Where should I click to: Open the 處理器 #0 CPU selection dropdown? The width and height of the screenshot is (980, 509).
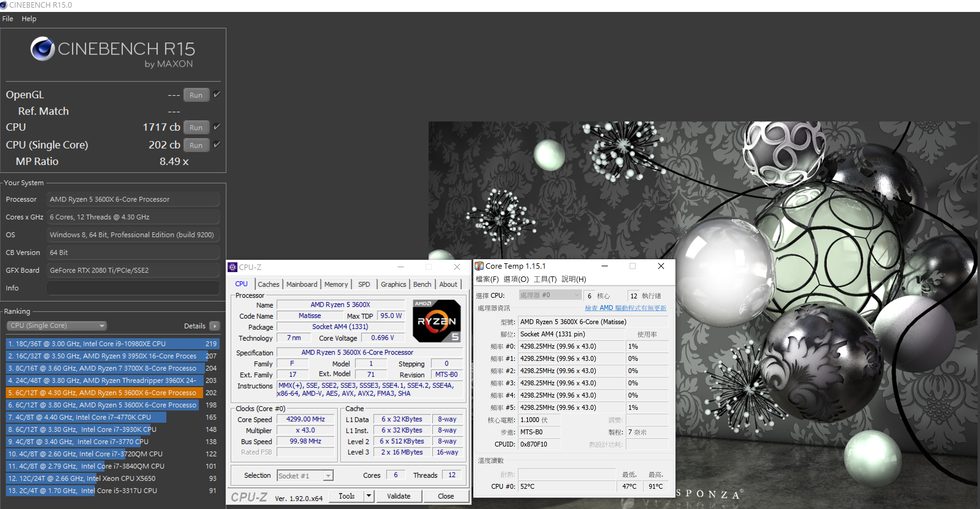click(550, 295)
